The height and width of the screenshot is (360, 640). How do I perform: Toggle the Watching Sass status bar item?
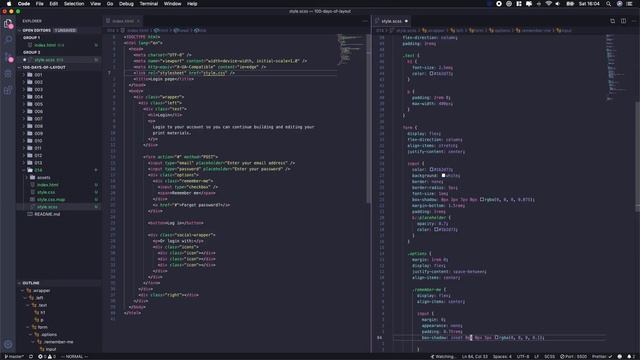tap(442, 357)
